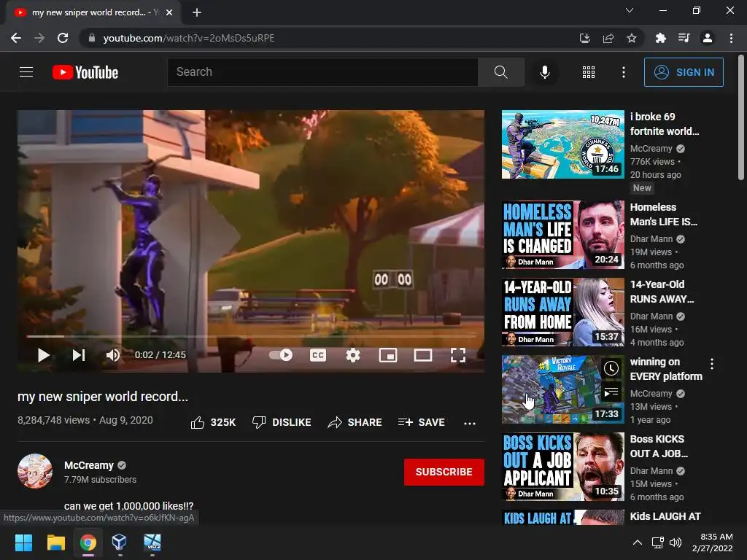Open more actions ellipsis below video
Screen dimensions: 747x560
[470, 423]
